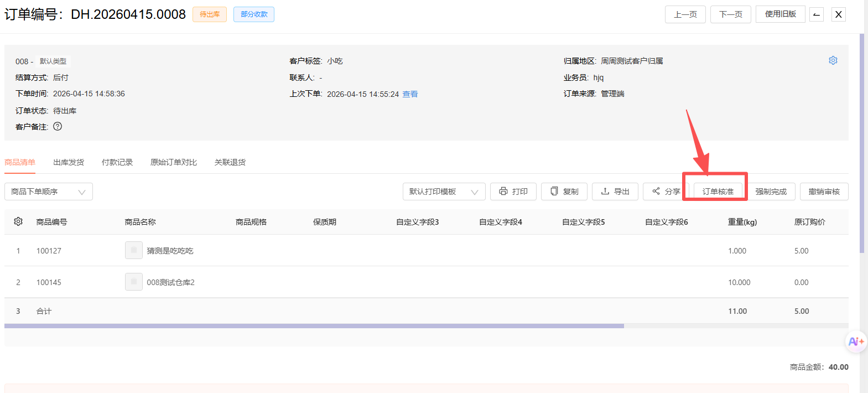Click product thumbnail for 008测试仓库2
The height and width of the screenshot is (393, 868).
click(134, 282)
